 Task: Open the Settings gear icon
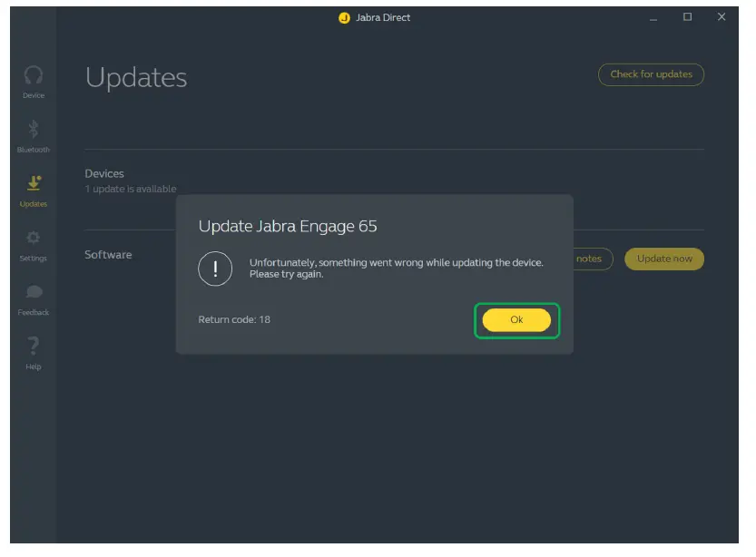pos(34,238)
